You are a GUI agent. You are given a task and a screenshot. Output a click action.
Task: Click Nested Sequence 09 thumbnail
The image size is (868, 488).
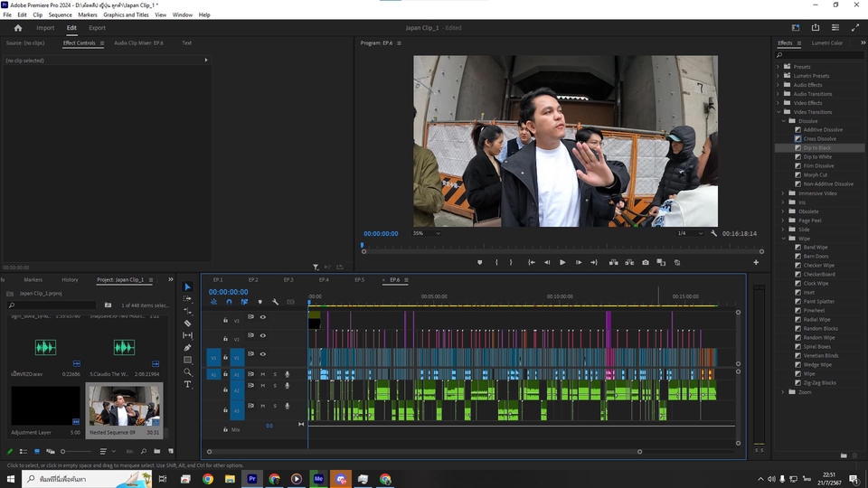tap(125, 405)
